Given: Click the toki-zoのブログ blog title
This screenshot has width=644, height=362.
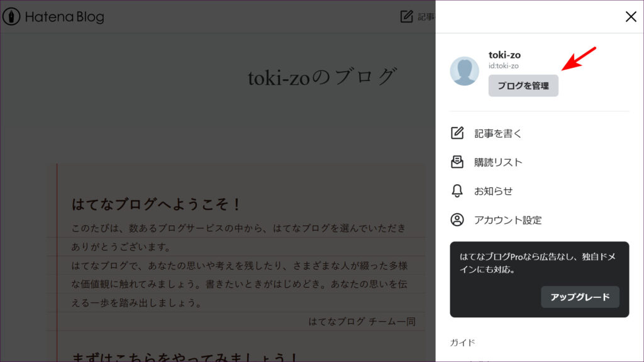Looking at the screenshot, I should point(323,77).
